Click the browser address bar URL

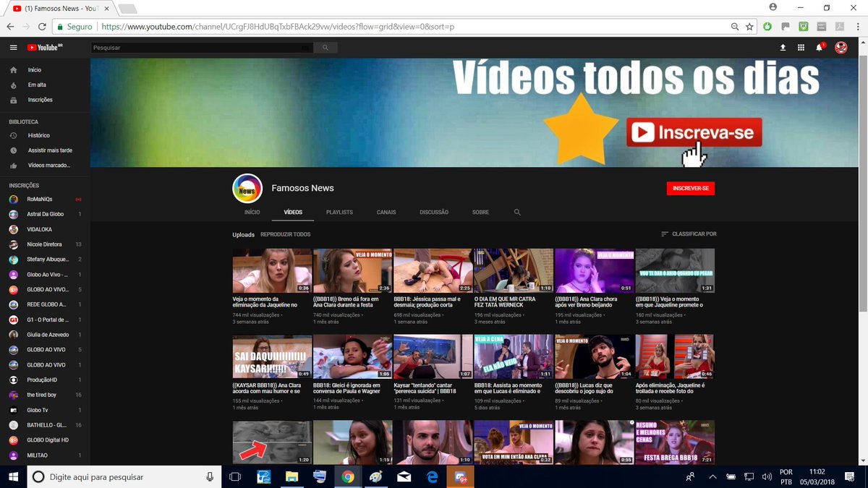pyautogui.click(x=278, y=27)
